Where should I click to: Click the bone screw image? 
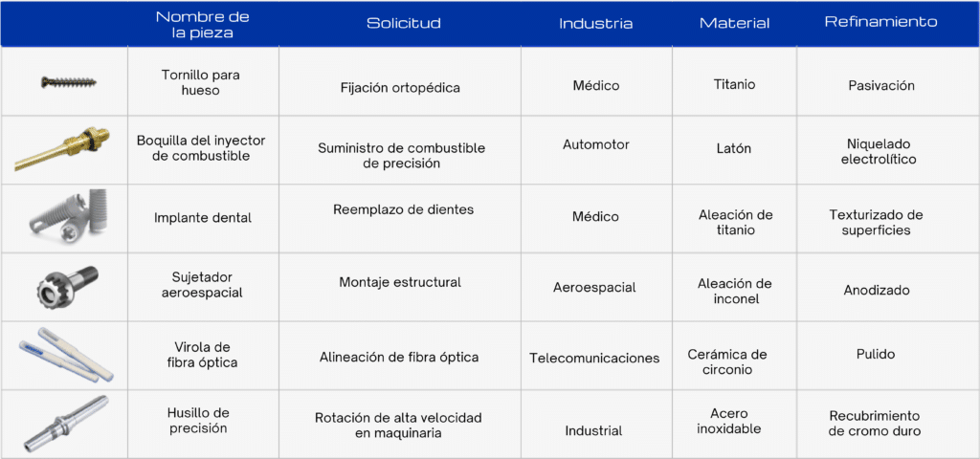[x=69, y=82]
